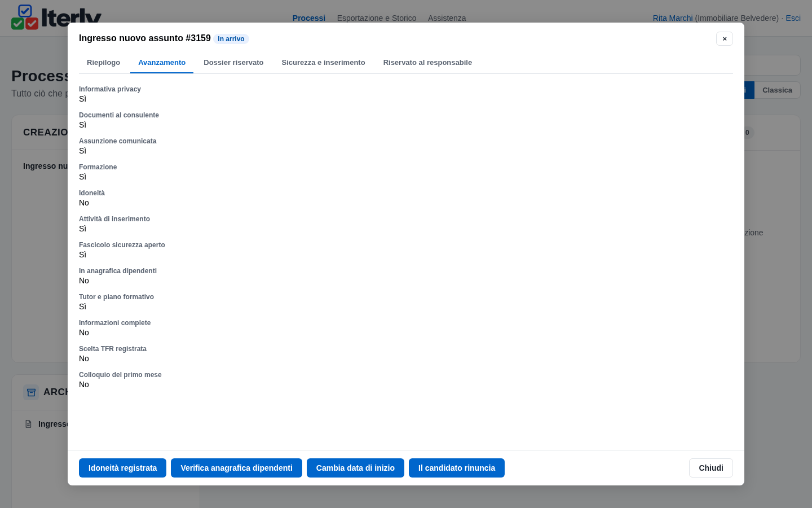The image size is (812, 508).
Task: Open the Riepilogo tab
Action: 103,63
